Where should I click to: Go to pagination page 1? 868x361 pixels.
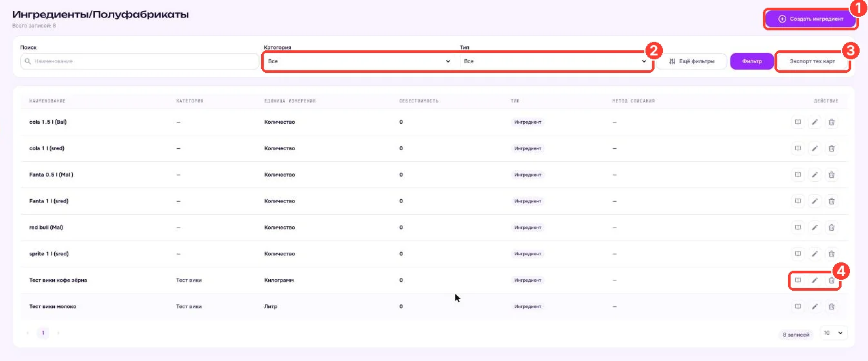click(x=43, y=333)
